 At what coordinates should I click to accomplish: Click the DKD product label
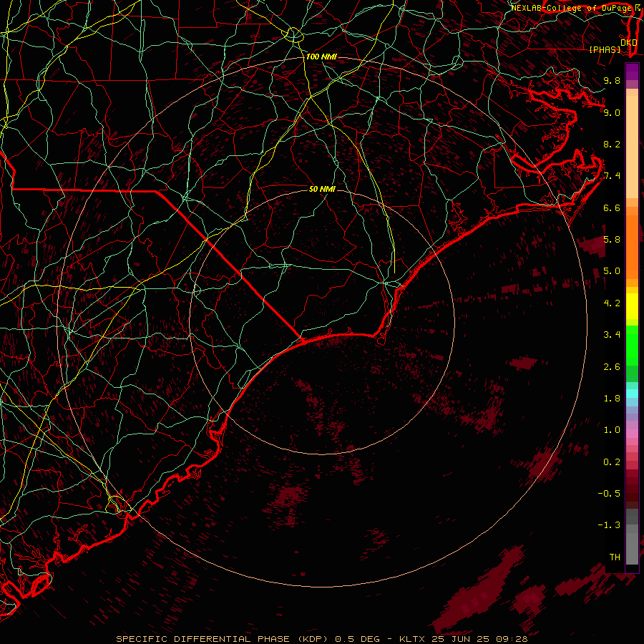click(629, 42)
